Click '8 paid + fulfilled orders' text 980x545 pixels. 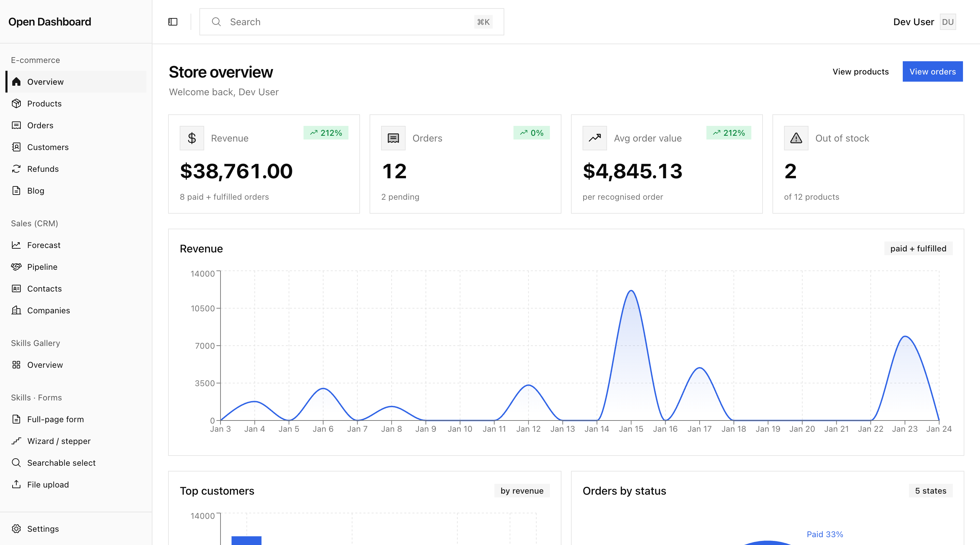tap(225, 197)
